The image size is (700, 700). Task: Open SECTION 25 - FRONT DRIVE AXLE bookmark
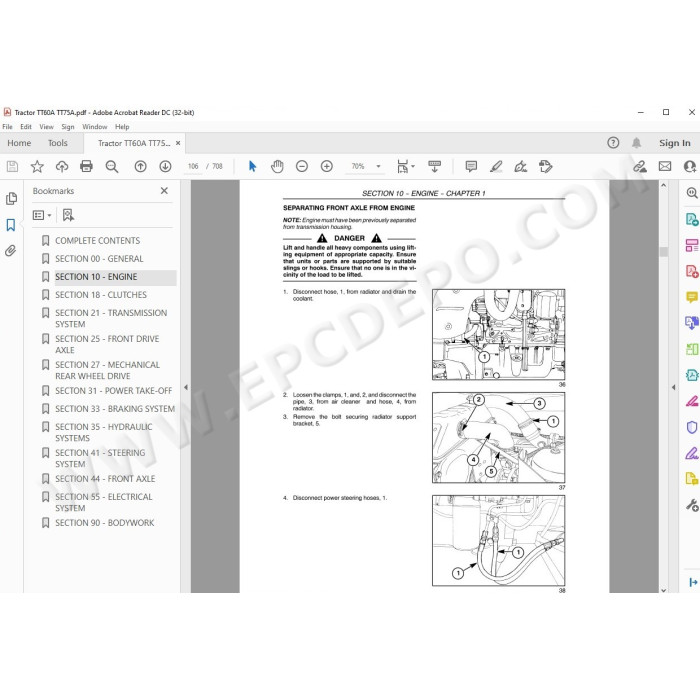click(x=107, y=344)
